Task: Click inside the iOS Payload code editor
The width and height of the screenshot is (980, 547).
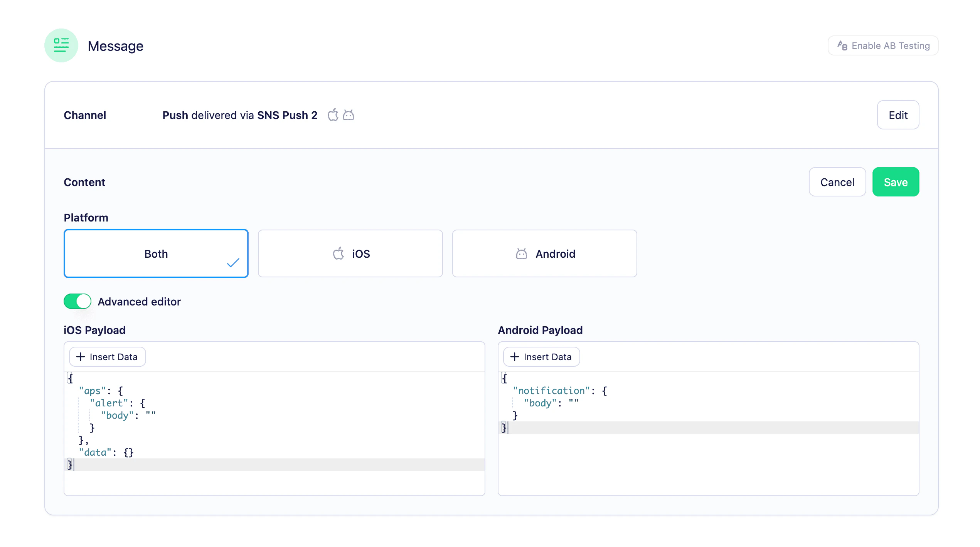Action: pyautogui.click(x=274, y=433)
